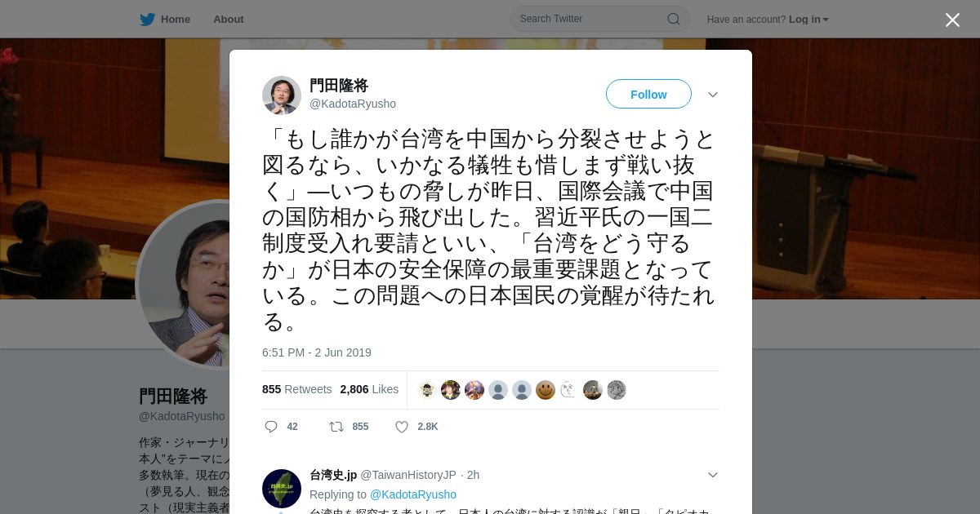Image resolution: width=980 pixels, height=514 pixels.
Task: Retweet using the 855 retweet icon
Action: click(336, 427)
